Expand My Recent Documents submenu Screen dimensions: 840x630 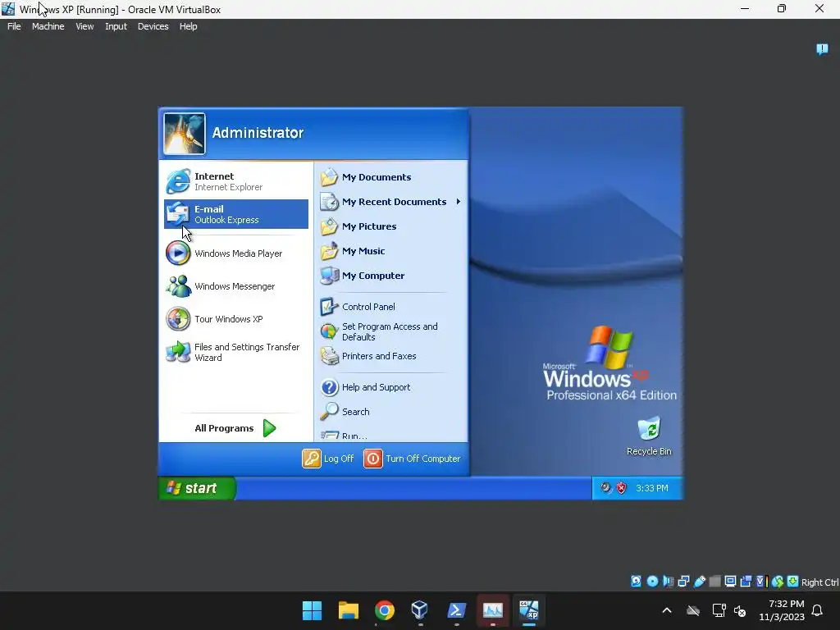tap(391, 202)
